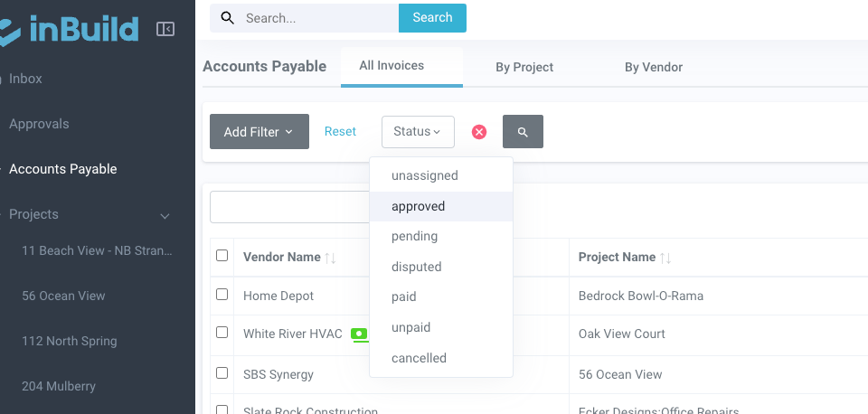Screen dimensions: 868x414
Task: Collapse the sidebar using the panel icon
Action: pos(165,29)
